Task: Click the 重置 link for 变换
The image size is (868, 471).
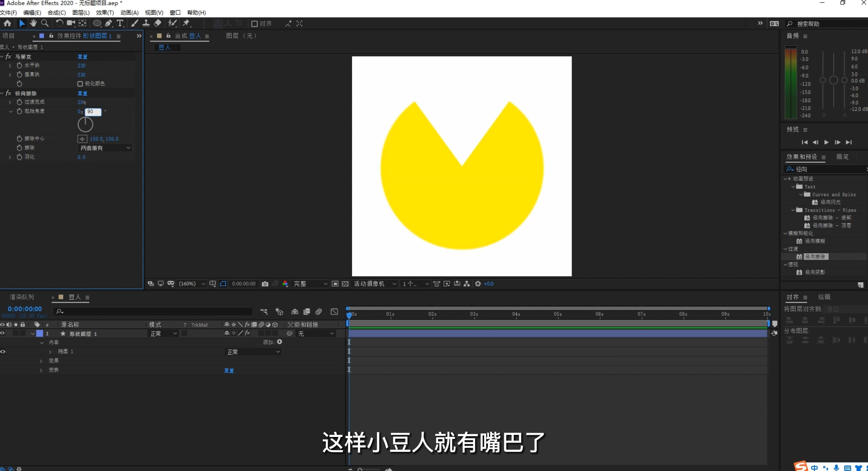Action: [229, 371]
